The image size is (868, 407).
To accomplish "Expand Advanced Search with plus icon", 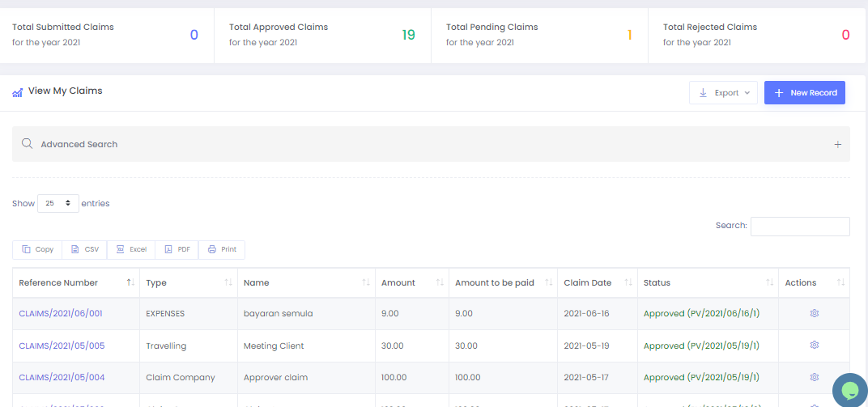I will click(837, 144).
